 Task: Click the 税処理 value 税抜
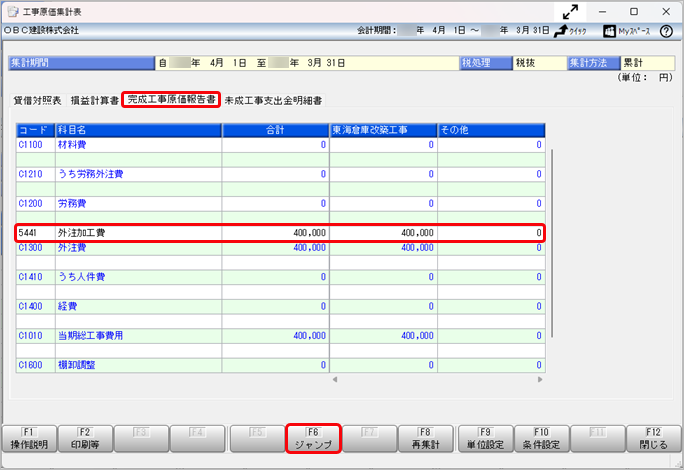tap(540, 63)
